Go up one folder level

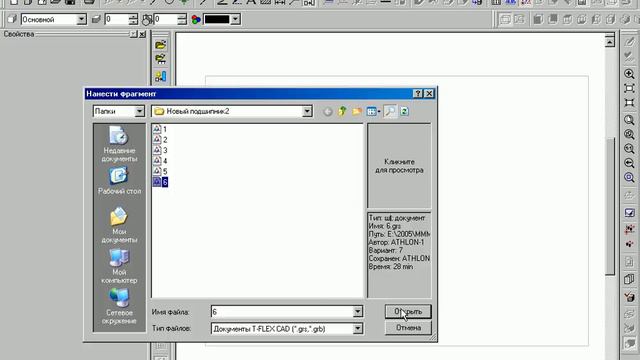342,111
